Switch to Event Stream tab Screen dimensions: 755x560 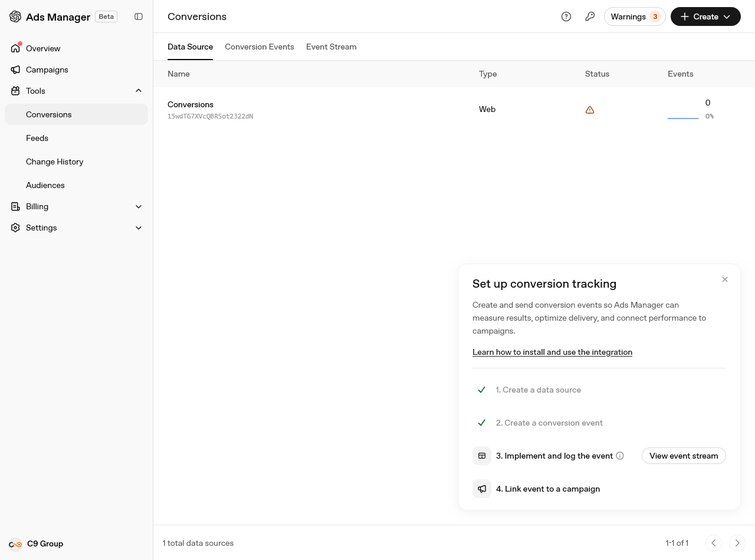(331, 47)
